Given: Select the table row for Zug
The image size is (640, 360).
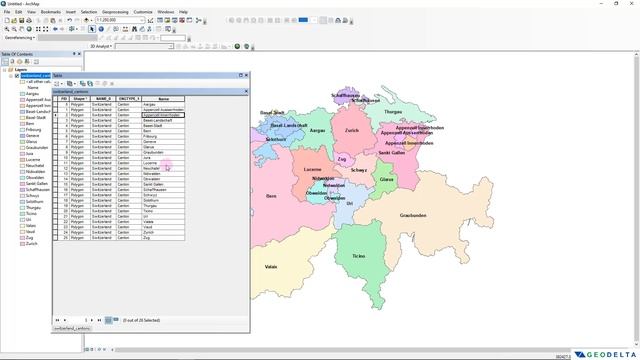Looking at the screenshot, I should click(120, 238).
